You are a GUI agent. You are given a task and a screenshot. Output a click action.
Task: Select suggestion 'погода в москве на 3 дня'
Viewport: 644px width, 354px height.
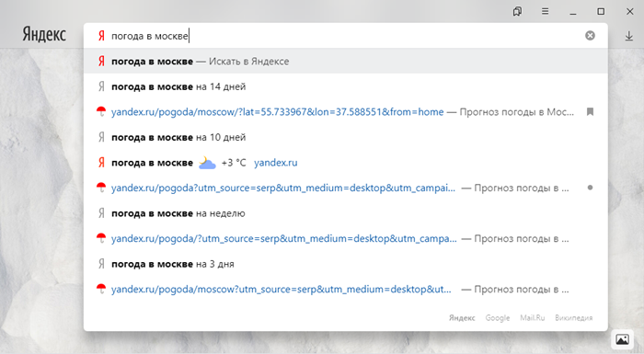(x=345, y=264)
